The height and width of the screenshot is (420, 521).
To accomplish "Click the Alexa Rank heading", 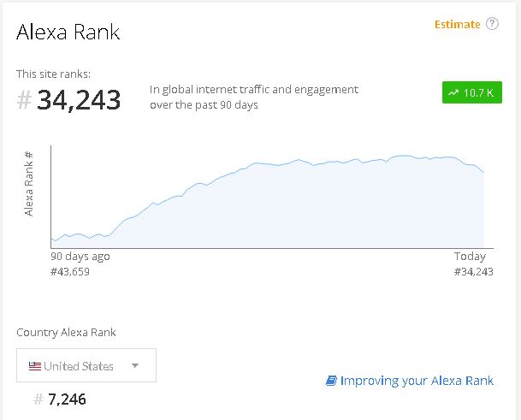I will click(68, 33).
